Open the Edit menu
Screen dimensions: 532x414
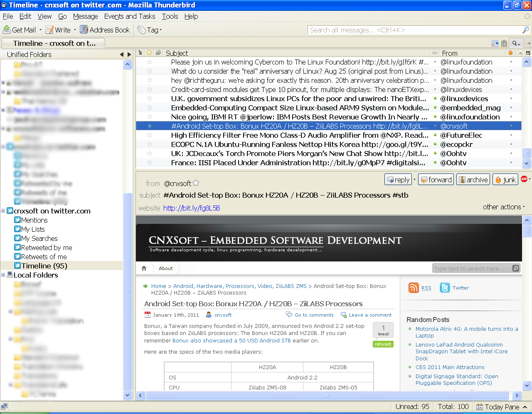tap(25, 16)
